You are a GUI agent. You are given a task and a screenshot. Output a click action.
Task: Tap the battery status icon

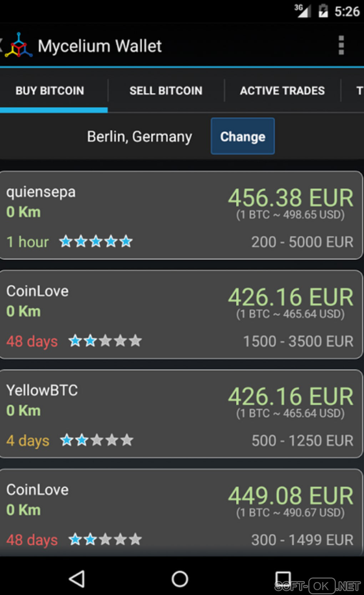click(x=323, y=11)
